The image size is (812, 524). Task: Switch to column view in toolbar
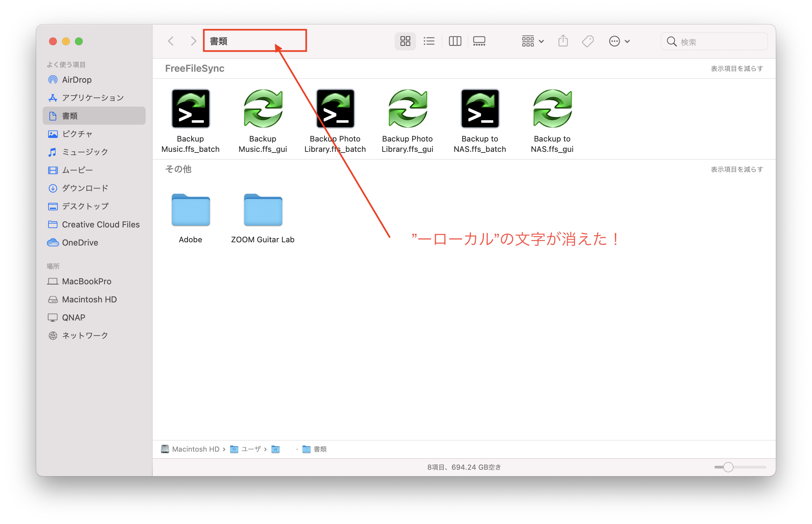(455, 41)
